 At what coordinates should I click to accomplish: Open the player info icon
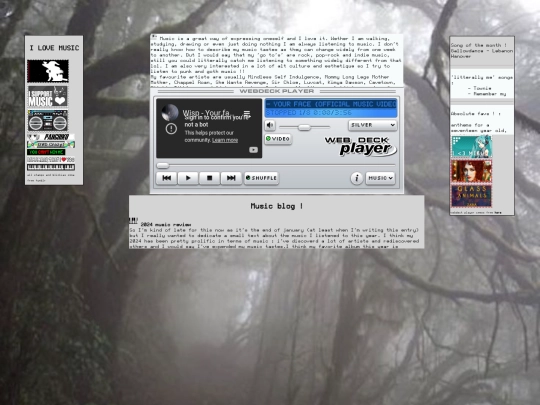pos(357,178)
